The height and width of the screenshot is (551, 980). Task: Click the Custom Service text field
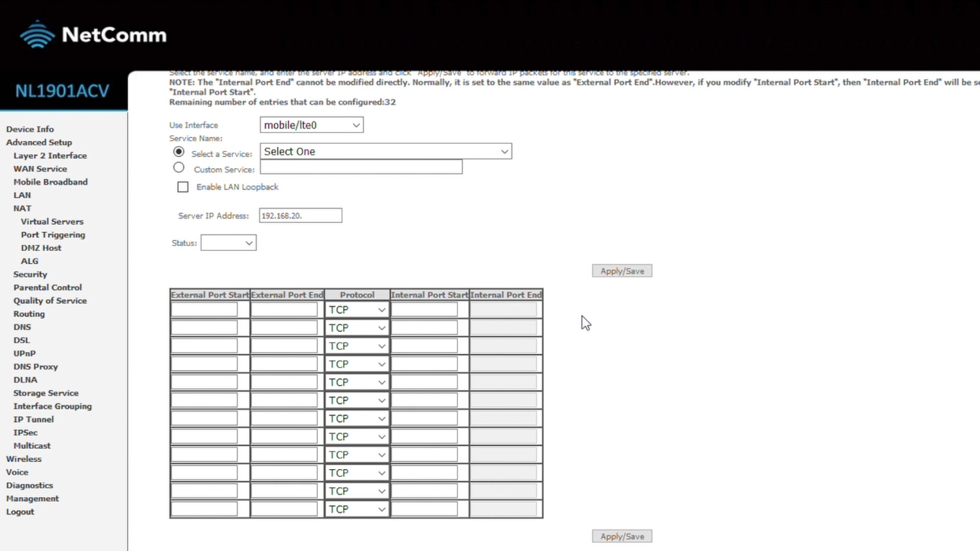click(x=361, y=167)
